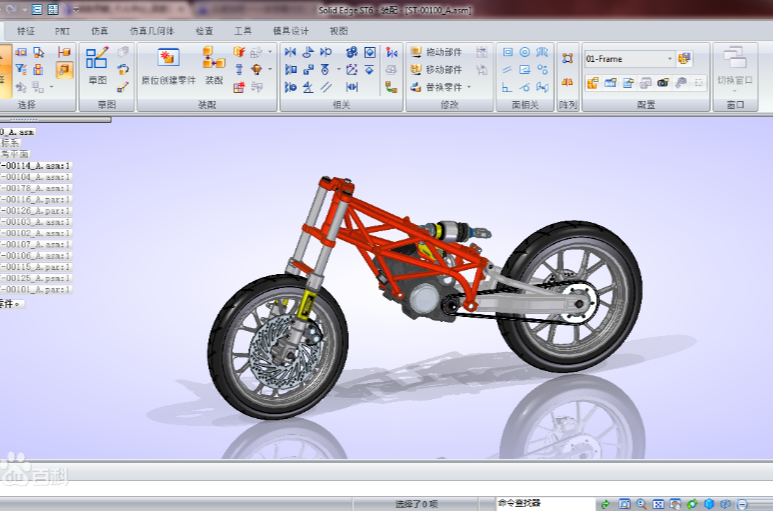This screenshot has width=773, height=511.
Task: Select the Parallel relationship icon with diagonal lines
Action: point(326,87)
